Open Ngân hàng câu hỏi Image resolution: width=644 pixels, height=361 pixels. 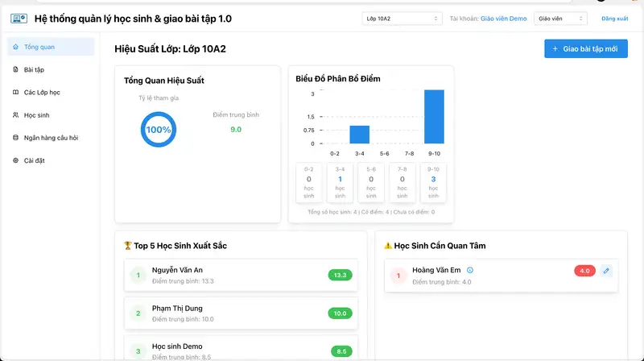[51, 138]
